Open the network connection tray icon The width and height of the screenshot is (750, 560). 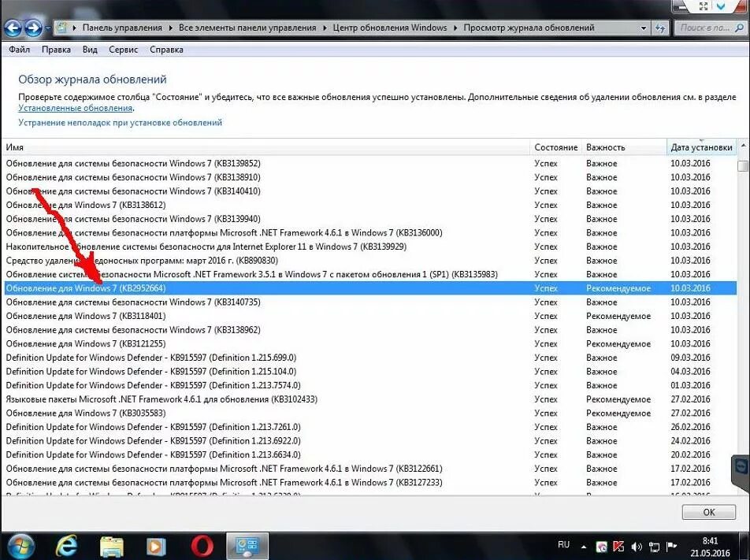tap(654, 546)
